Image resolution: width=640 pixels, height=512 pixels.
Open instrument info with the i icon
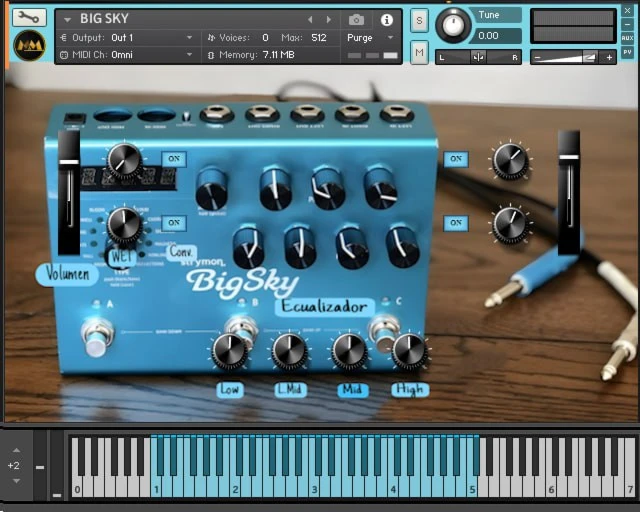387,20
